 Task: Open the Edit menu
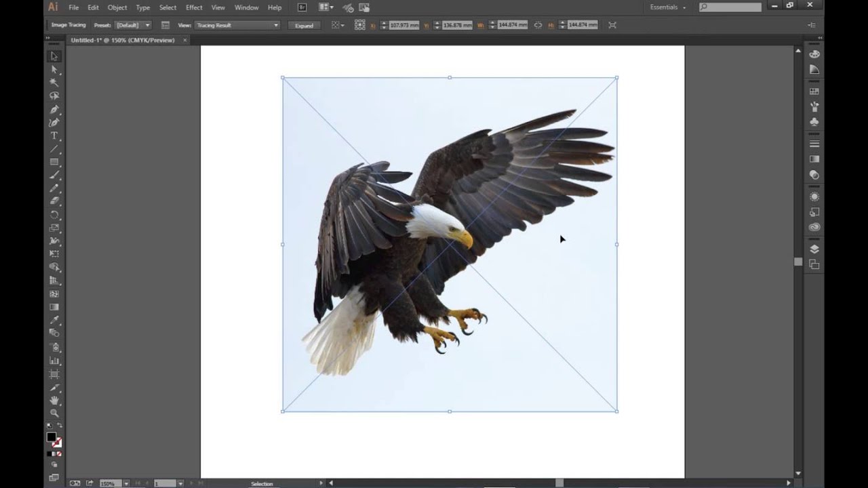[x=93, y=7]
